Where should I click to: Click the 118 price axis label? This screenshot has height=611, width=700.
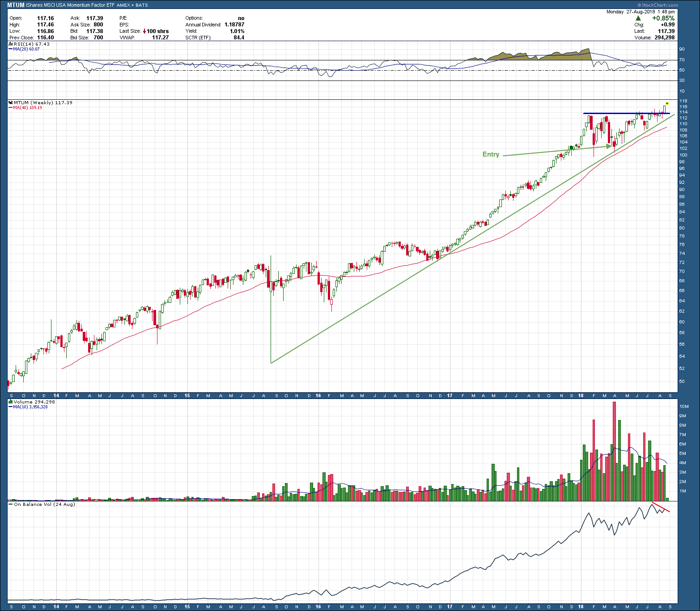coord(683,101)
